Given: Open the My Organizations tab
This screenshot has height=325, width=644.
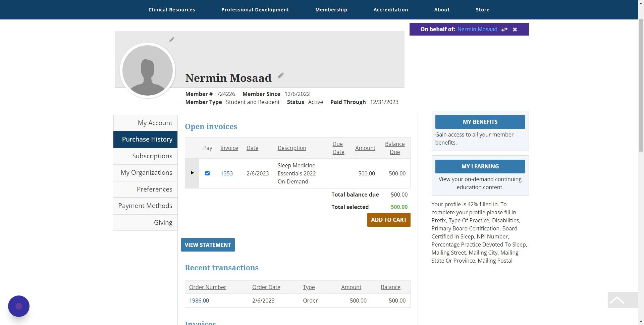Looking at the screenshot, I should (146, 172).
